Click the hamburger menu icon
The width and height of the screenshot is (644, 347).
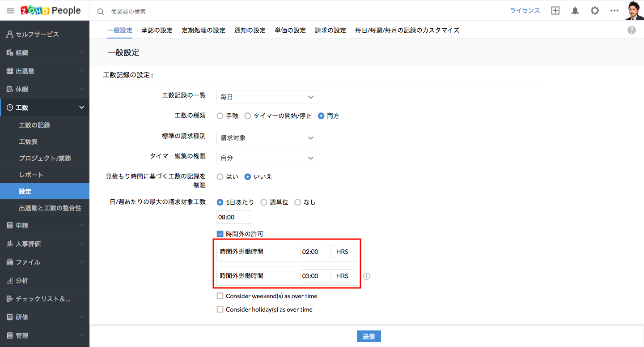pos(10,11)
